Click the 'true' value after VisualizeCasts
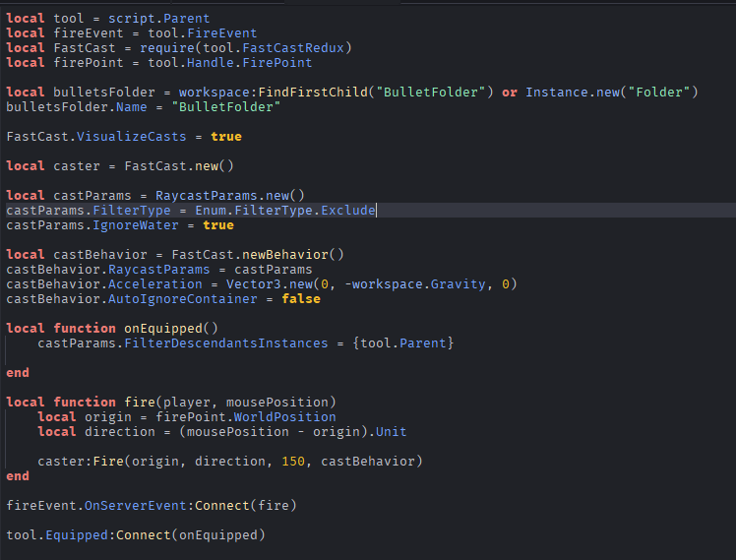736x560 pixels. coord(226,137)
